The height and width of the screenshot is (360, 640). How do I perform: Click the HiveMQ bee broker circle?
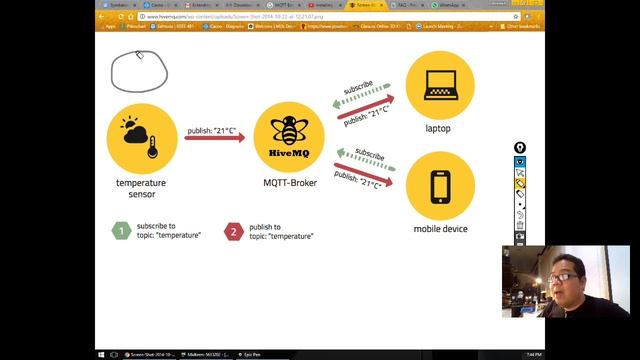point(289,137)
